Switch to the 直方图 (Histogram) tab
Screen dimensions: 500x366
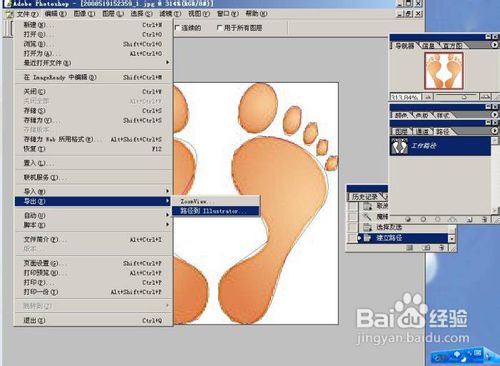[x=452, y=46]
